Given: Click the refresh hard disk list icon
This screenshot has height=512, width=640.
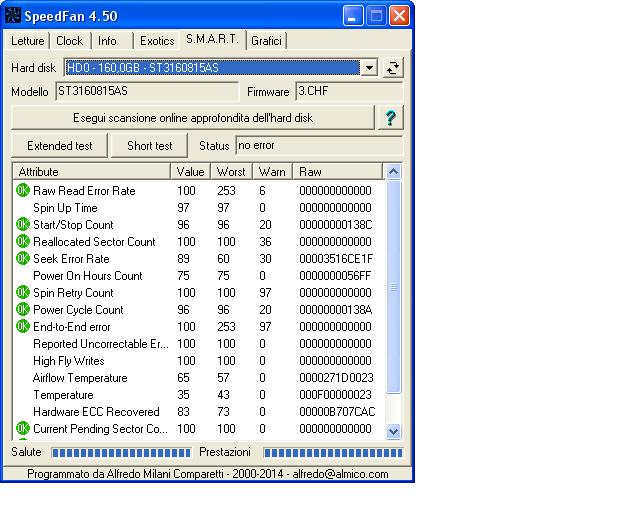Looking at the screenshot, I should [393, 68].
